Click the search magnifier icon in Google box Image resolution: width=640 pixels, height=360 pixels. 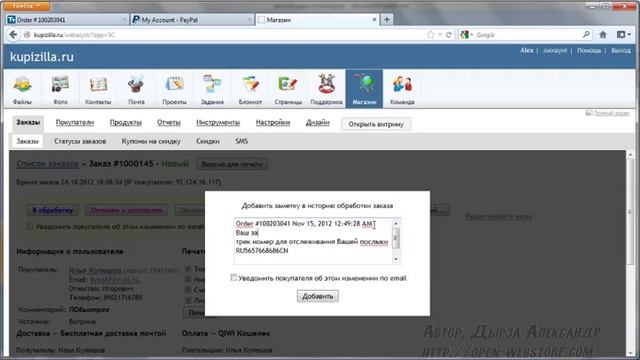586,35
